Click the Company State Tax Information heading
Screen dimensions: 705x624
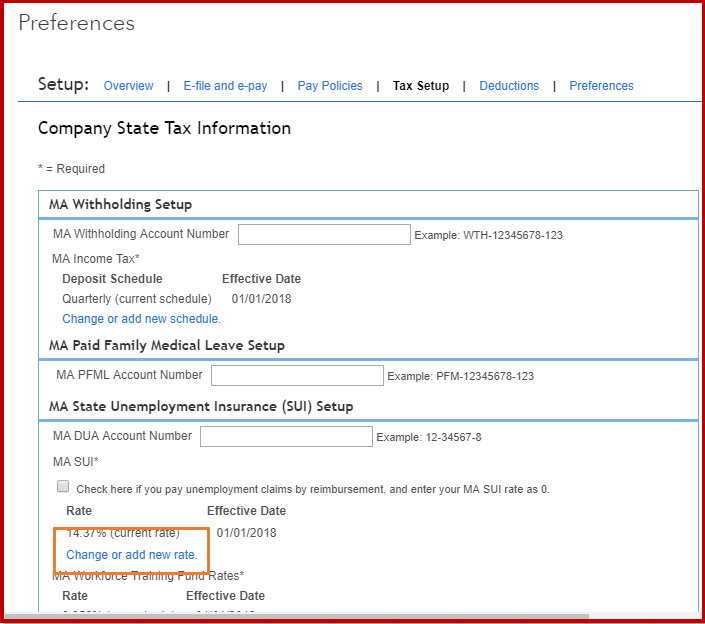[x=164, y=128]
